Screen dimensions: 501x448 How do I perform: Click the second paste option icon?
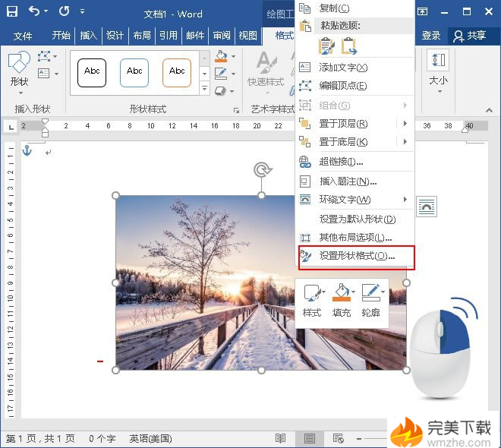[348, 46]
